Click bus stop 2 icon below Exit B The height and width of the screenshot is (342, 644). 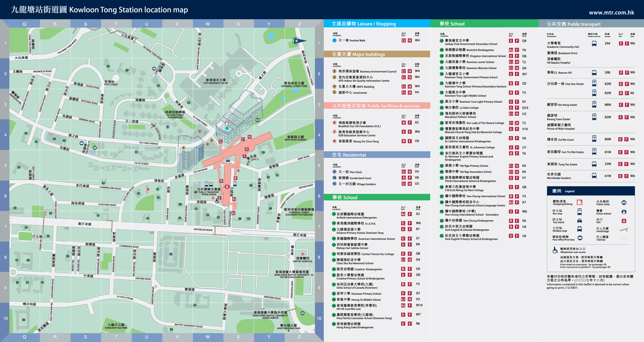235,184
